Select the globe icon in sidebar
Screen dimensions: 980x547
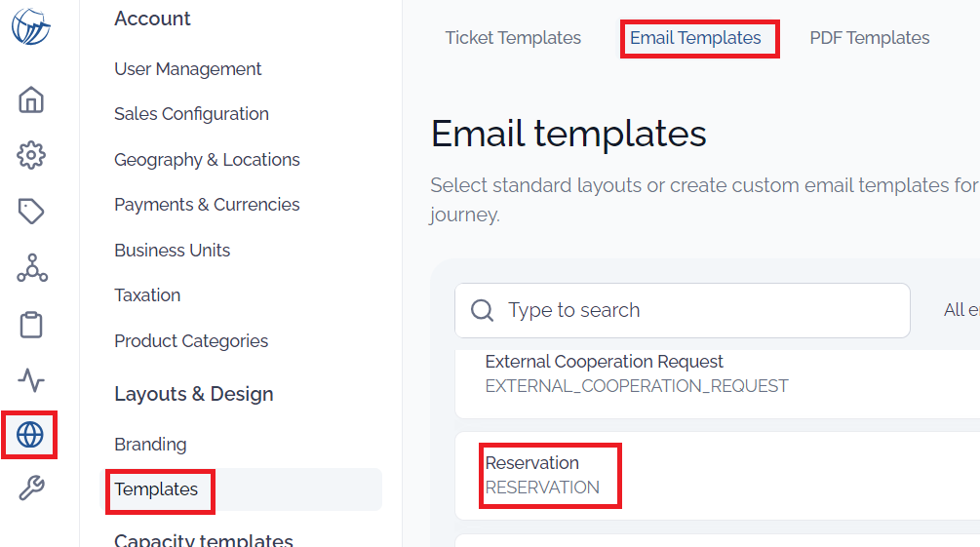30,435
